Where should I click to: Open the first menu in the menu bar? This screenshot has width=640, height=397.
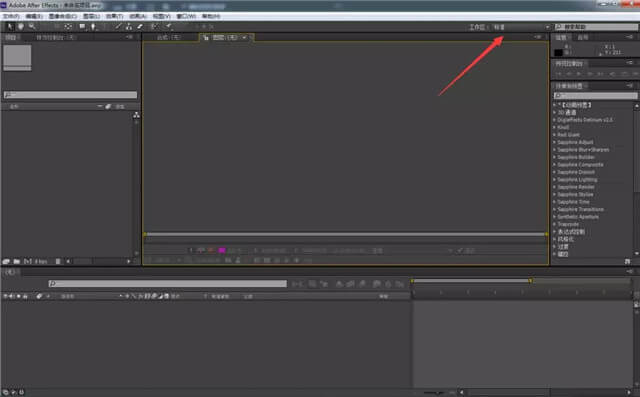point(11,16)
